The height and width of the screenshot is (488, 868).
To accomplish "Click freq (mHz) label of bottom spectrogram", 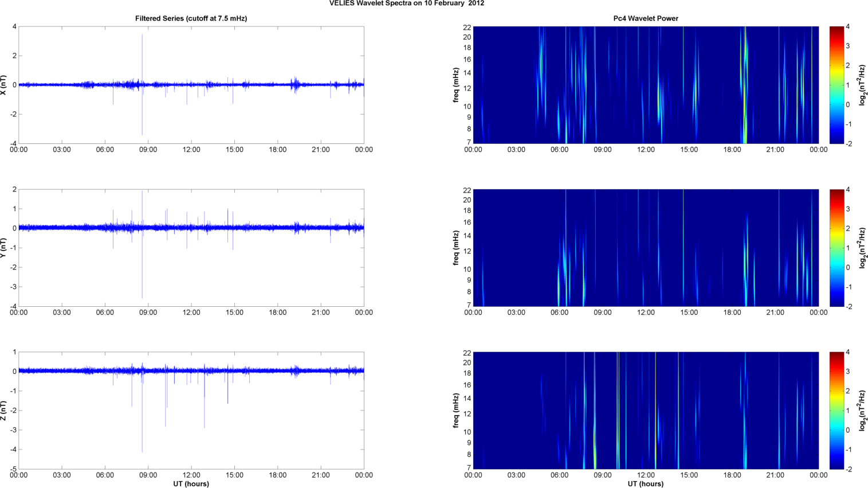I will point(456,411).
